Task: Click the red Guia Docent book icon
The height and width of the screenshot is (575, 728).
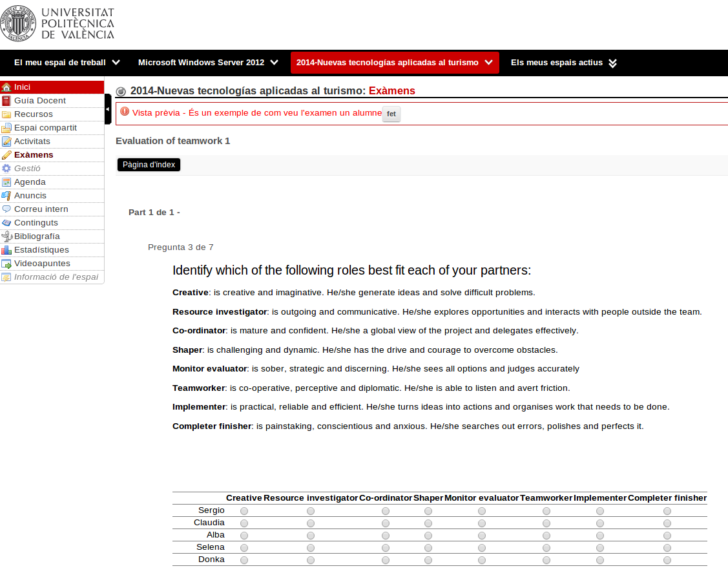Action: [x=6, y=101]
